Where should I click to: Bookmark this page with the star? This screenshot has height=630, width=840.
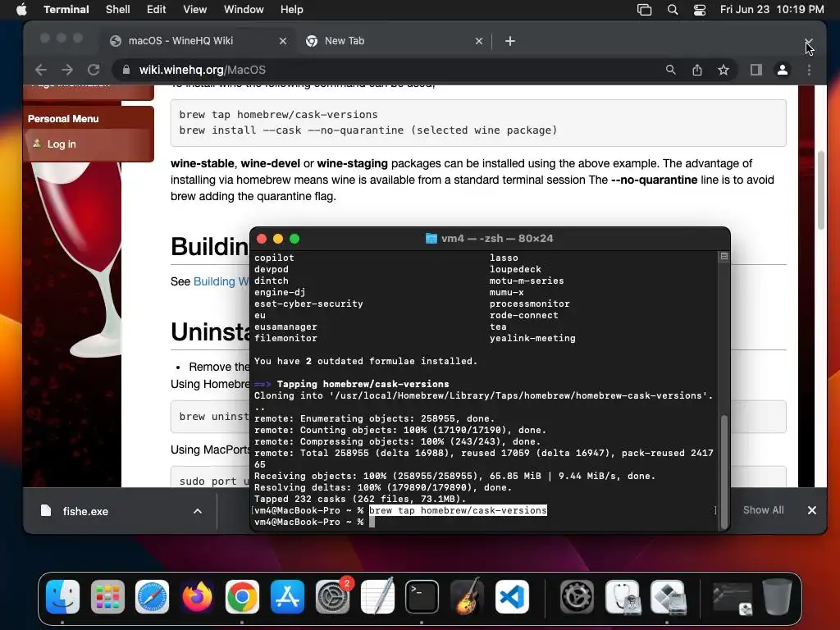click(x=724, y=70)
